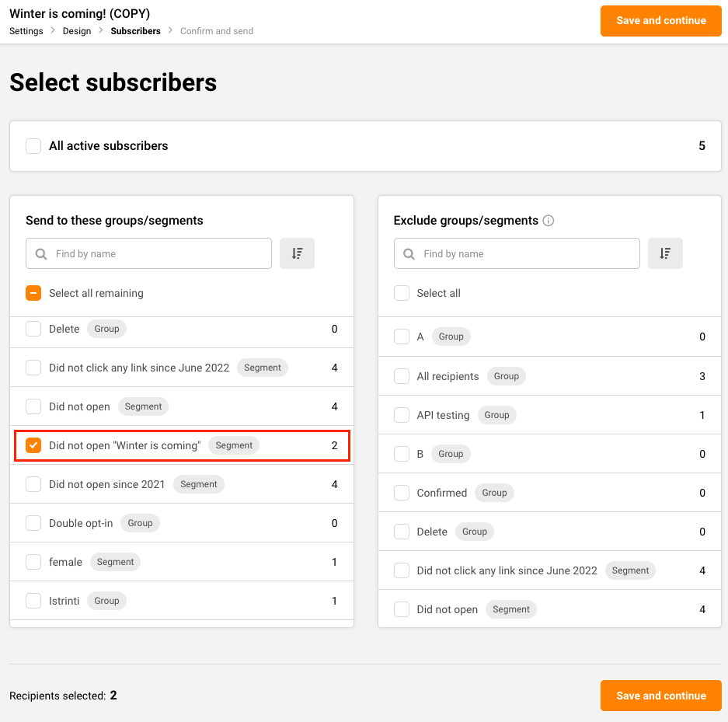
Task: Tick Select all in Exclude panel
Action: [402, 293]
